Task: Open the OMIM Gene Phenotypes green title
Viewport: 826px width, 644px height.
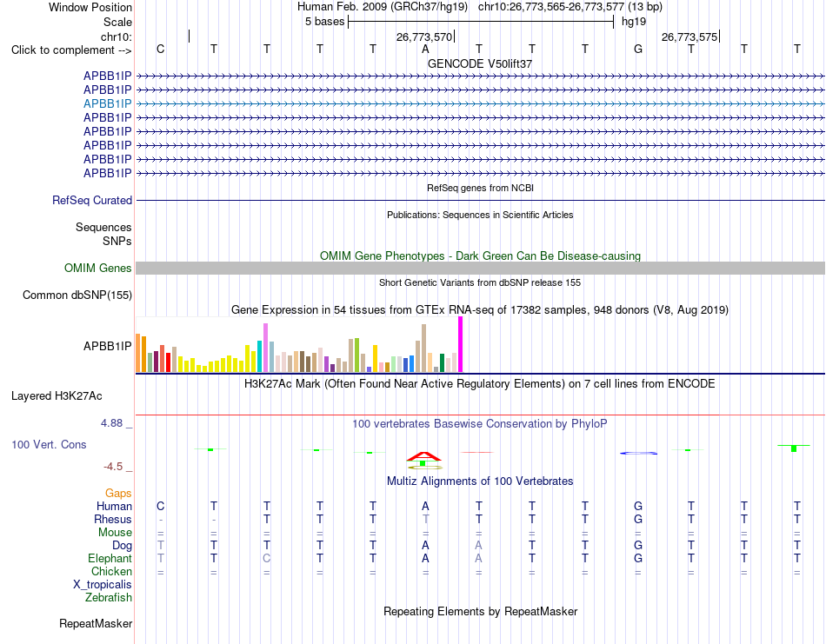Action: pyautogui.click(x=480, y=256)
